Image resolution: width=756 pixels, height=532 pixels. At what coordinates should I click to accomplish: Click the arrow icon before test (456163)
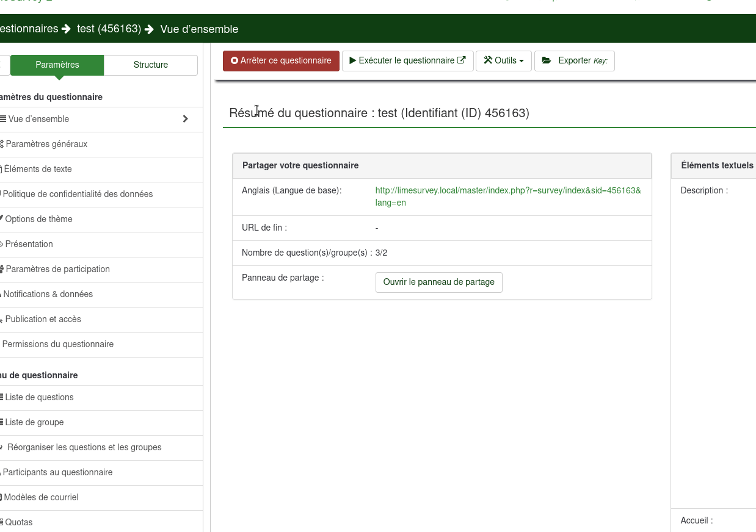[67, 29]
